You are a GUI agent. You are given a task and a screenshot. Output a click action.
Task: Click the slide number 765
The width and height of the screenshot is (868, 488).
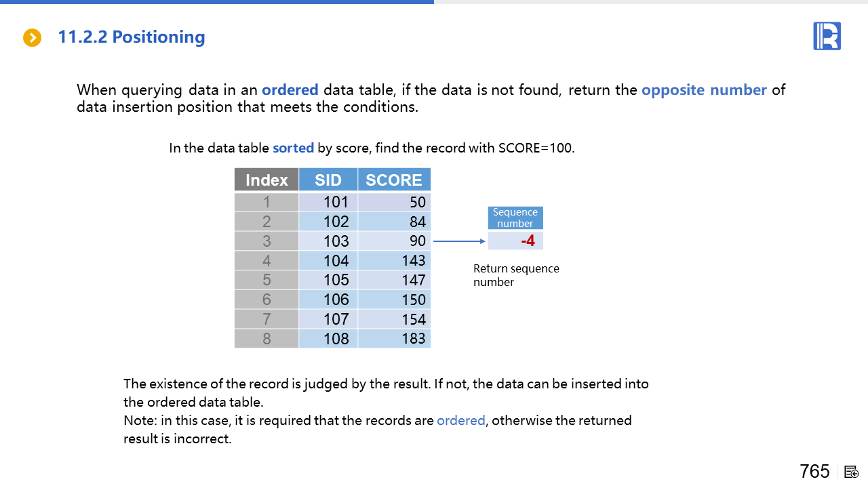tap(814, 471)
